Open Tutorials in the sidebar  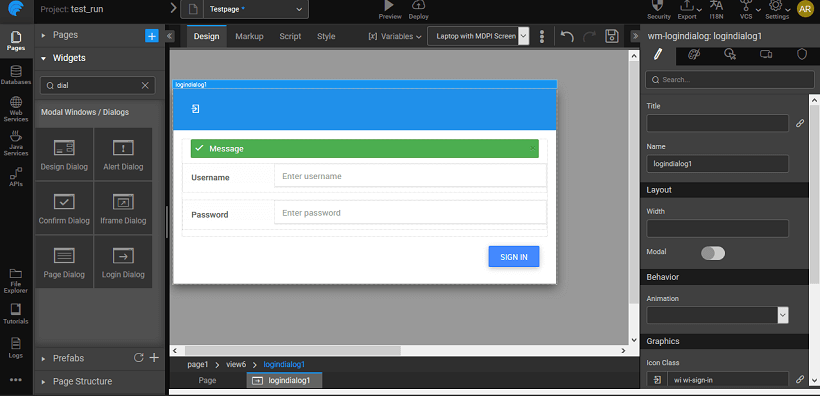coord(16,314)
